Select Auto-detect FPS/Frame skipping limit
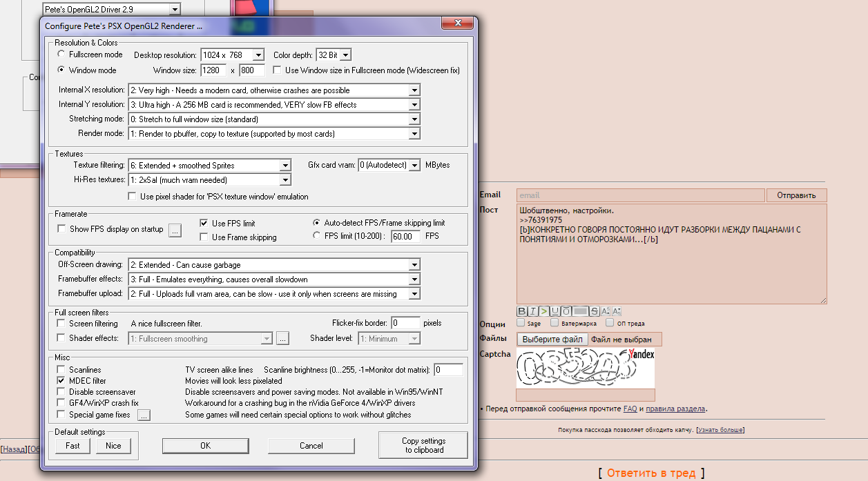Viewport: 868px width, 481px height. tap(317, 223)
